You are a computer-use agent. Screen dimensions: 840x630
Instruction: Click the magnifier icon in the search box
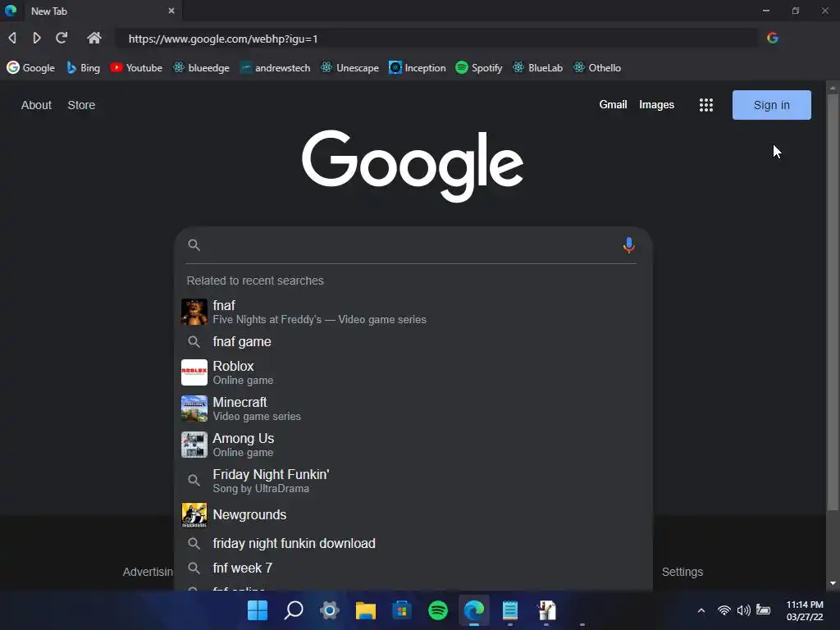click(x=194, y=244)
